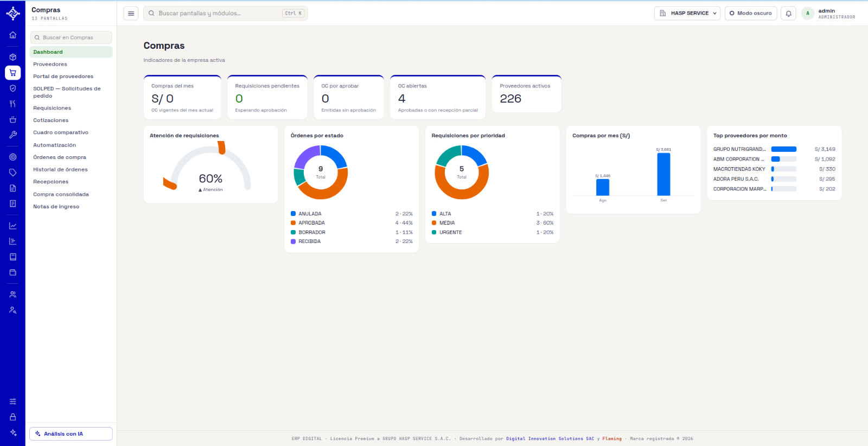Open the cooking pot module icon

[x=12, y=119]
